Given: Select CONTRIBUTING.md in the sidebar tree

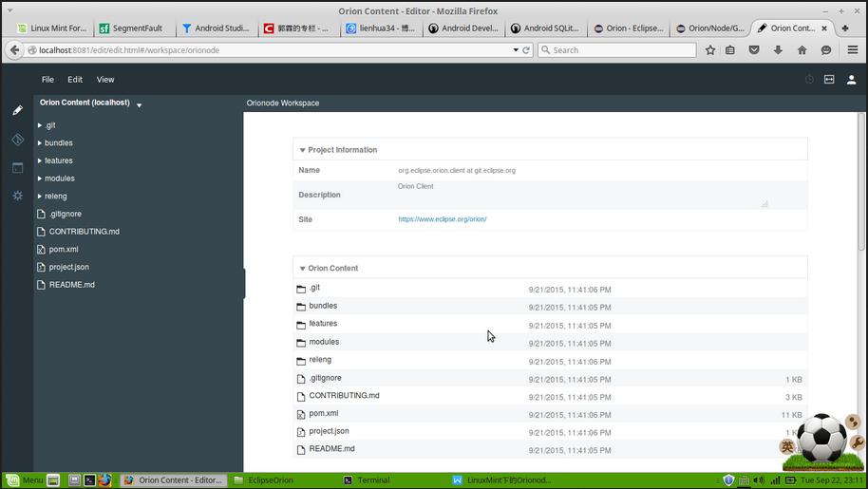Looking at the screenshot, I should pos(84,232).
